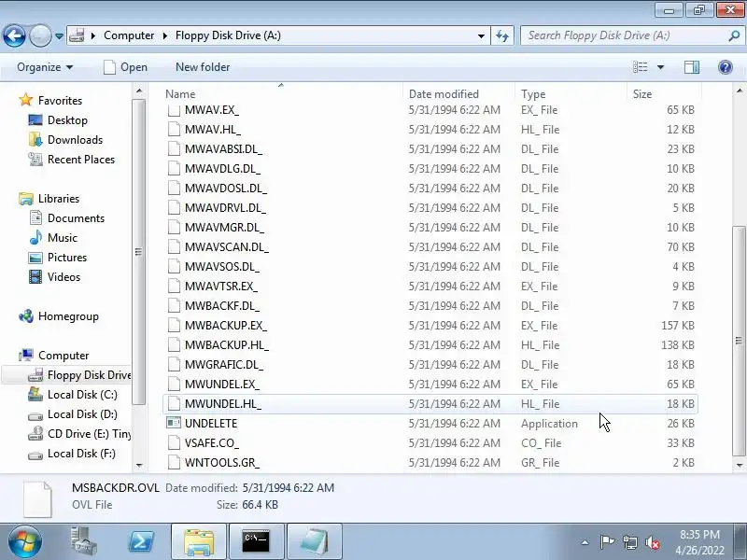
Task: Select the MWAVDLG.DL_ file icon
Action: tap(174, 169)
